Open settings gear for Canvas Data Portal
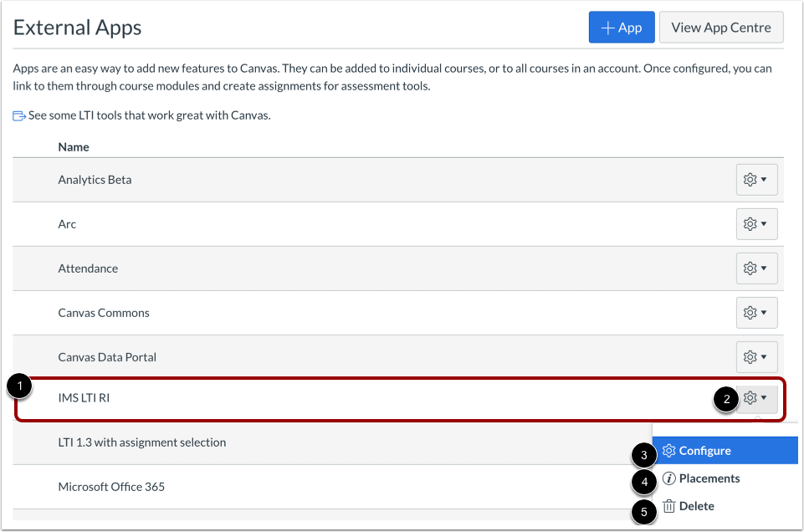Viewport: 804px width, 532px height. pyautogui.click(x=756, y=357)
